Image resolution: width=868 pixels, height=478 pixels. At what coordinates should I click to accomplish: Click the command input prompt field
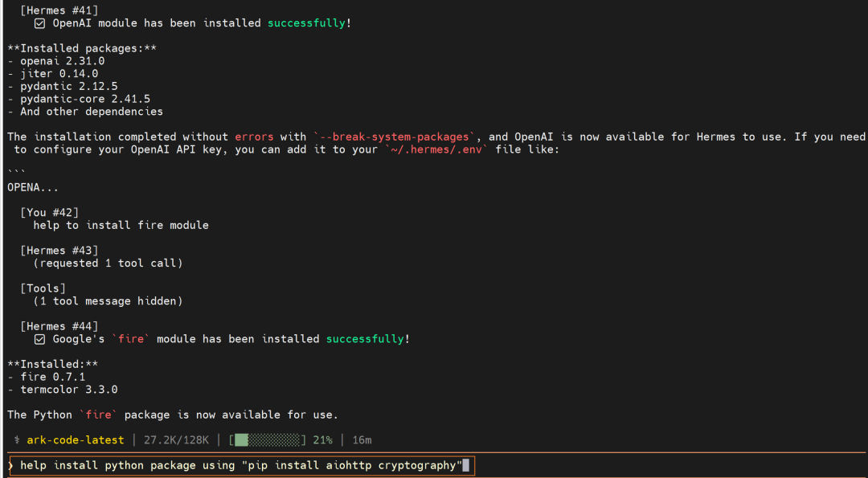241,465
